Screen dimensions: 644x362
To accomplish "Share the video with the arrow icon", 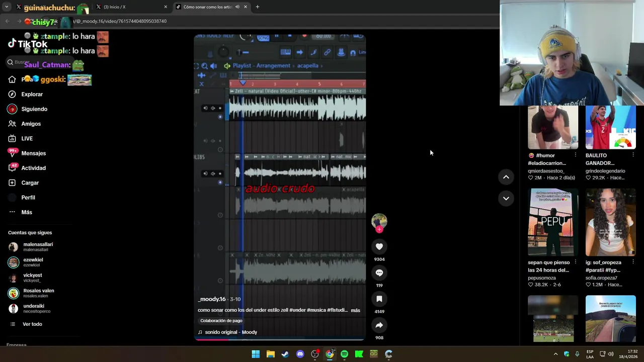I will tap(379, 325).
